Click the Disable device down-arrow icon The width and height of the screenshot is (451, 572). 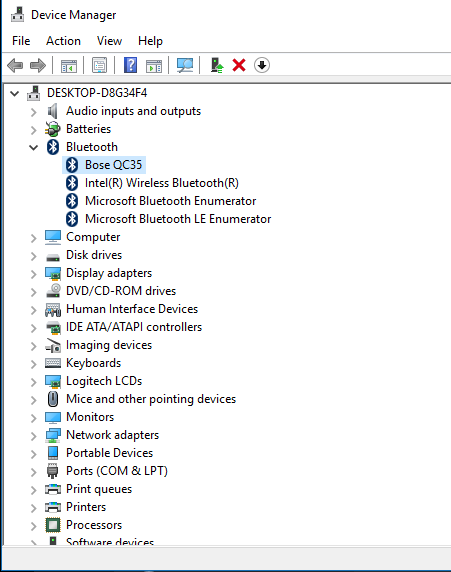tap(262, 66)
